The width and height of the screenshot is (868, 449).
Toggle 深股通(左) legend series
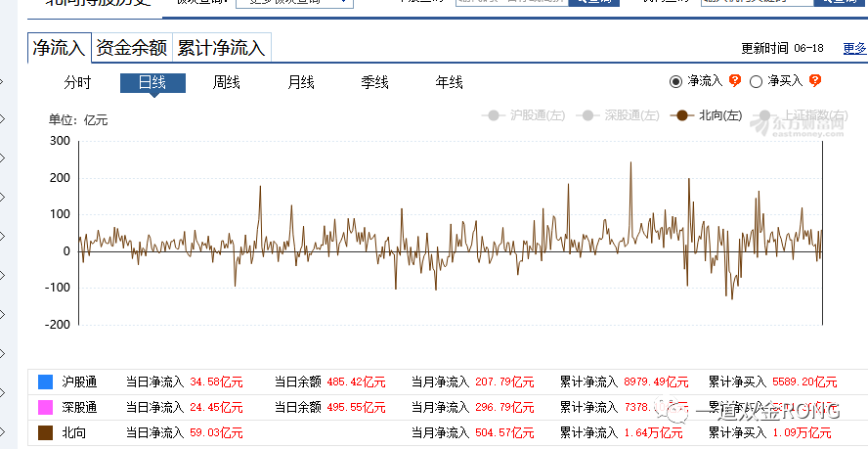617,115
